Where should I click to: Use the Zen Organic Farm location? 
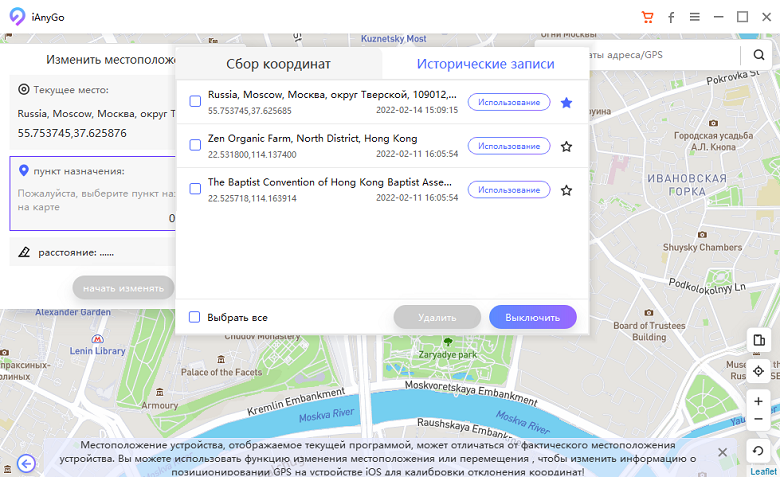coord(509,146)
